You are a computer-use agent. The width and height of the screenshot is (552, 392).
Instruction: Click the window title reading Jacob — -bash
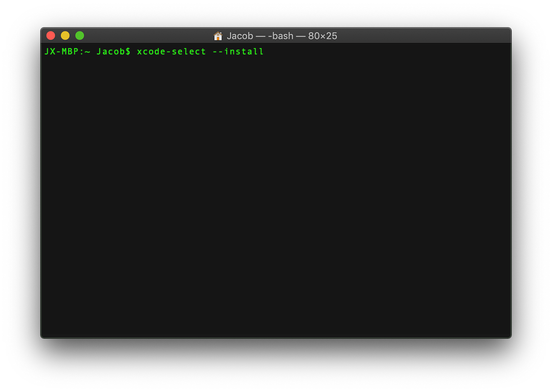(260, 35)
